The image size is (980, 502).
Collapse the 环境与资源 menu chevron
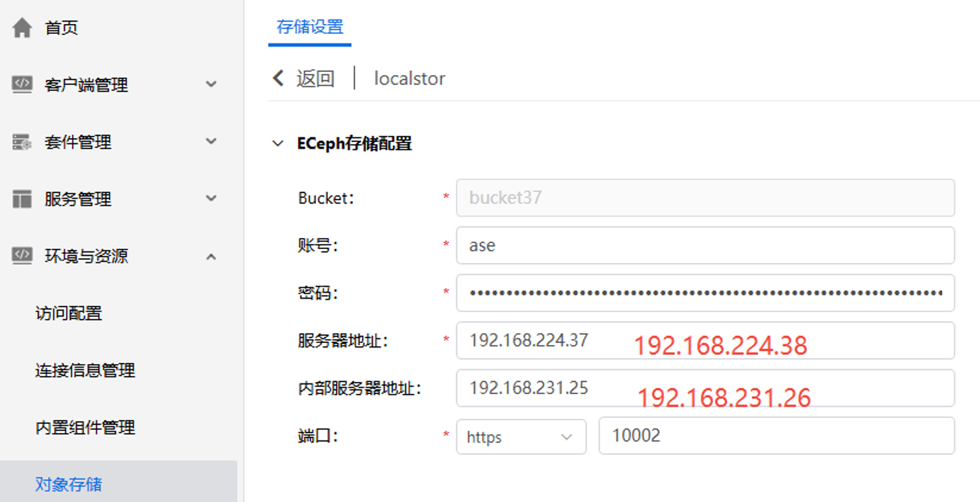pyautogui.click(x=212, y=257)
